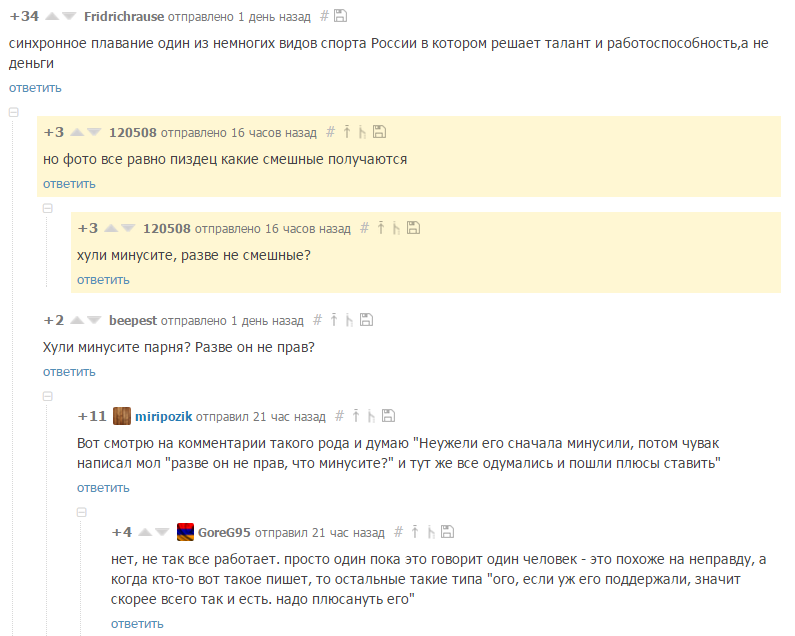
Task: Collapse replies under miripozik comment
Action: 82,512
